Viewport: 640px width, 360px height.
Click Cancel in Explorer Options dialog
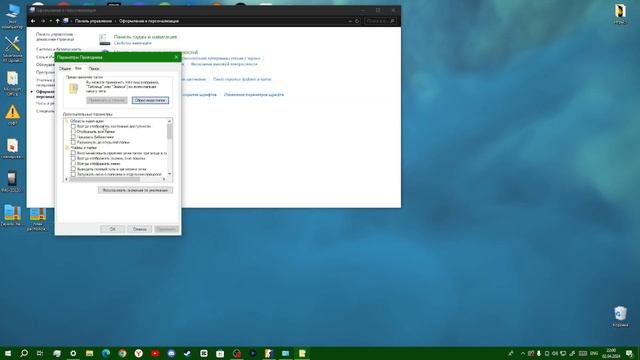tap(140, 229)
